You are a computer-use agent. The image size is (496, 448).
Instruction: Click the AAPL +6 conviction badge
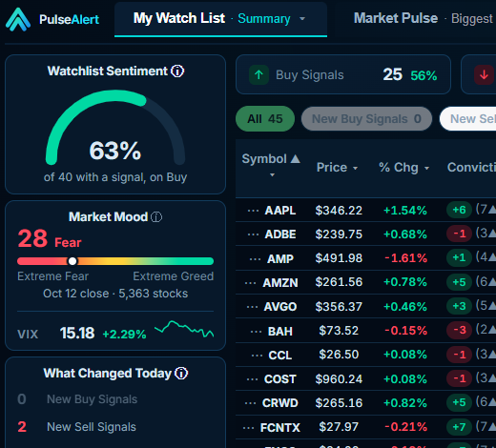coord(459,210)
